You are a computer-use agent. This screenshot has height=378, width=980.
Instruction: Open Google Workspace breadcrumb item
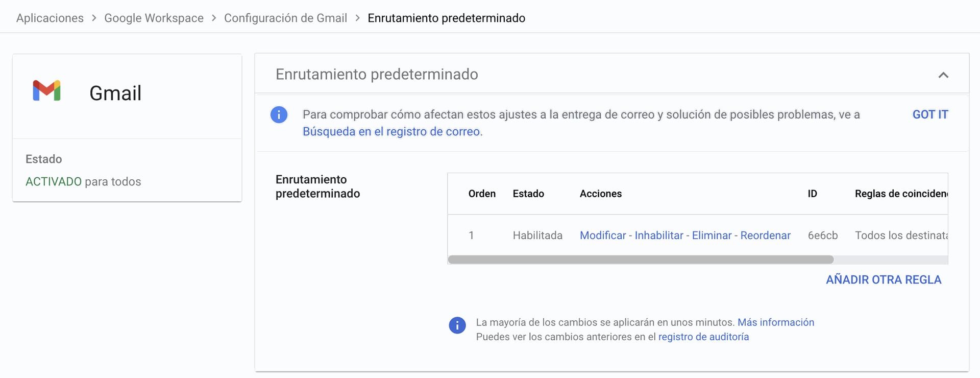pos(154,18)
